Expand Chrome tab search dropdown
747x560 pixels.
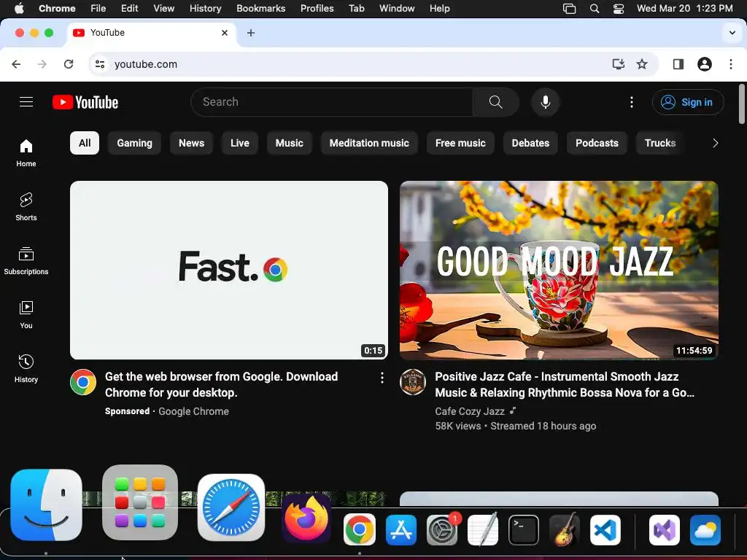point(732,33)
